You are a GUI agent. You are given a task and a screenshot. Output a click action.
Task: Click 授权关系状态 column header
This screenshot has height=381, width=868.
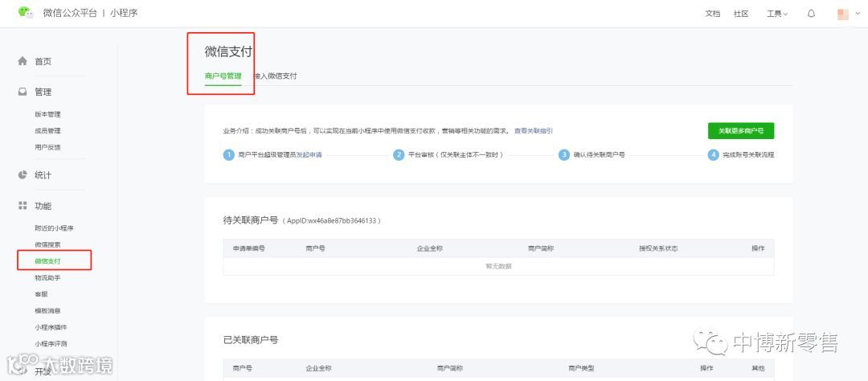(658, 248)
